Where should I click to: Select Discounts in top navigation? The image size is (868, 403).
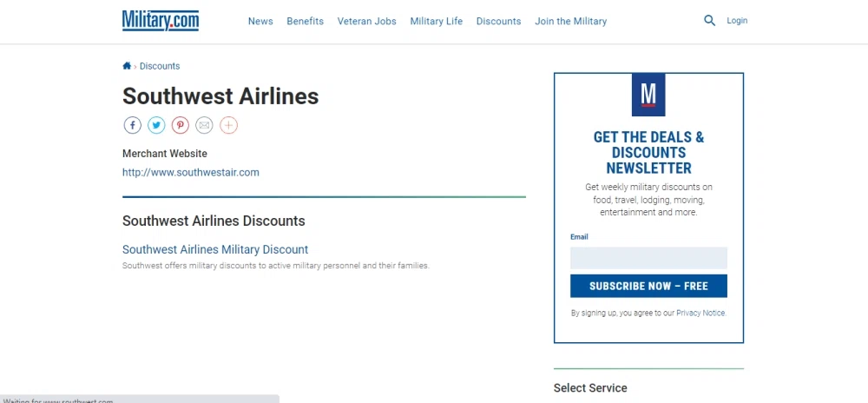click(x=498, y=21)
